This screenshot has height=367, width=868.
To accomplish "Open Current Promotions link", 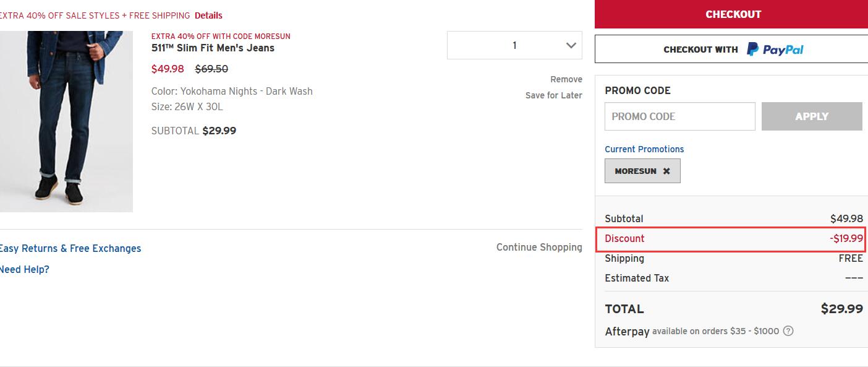I will [644, 149].
